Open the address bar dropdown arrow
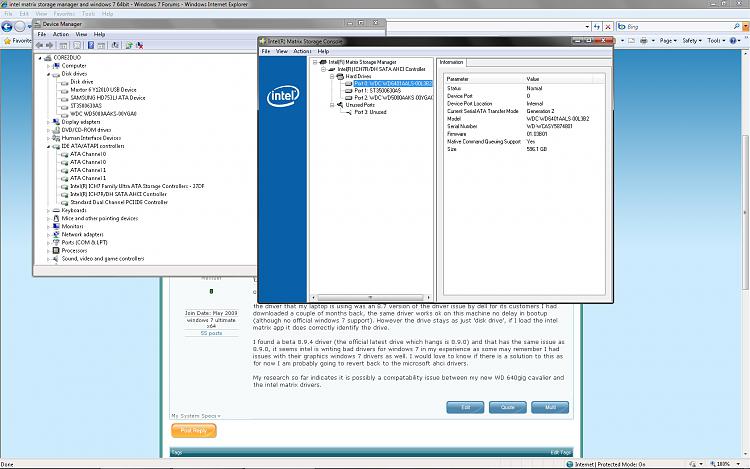This screenshot has width=750, height=469. coord(587,27)
